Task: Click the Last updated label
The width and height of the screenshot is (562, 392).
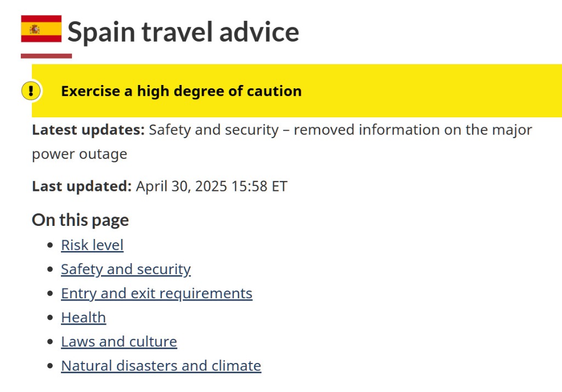Action: (82, 186)
